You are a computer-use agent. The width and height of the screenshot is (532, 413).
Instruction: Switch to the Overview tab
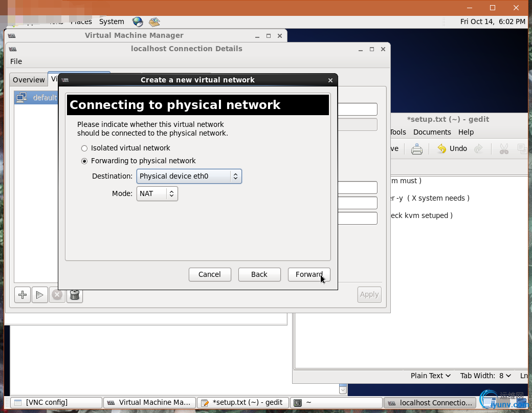click(29, 80)
